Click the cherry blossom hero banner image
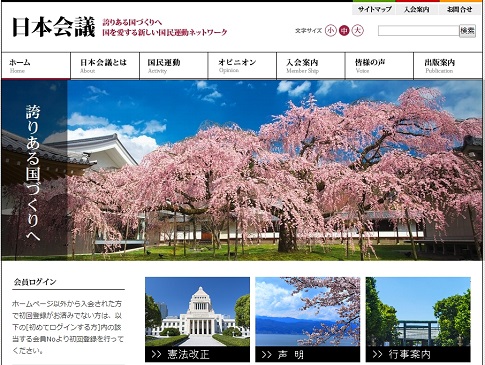485x365 pixels. [x=242, y=170]
